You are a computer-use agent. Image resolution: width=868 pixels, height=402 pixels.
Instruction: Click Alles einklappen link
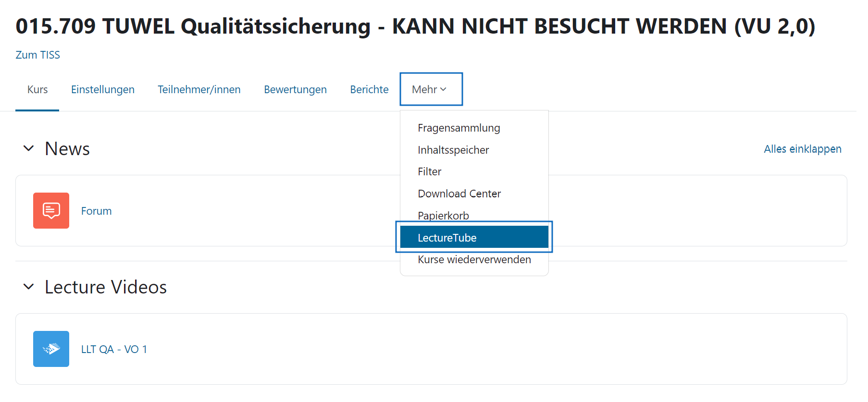point(802,149)
